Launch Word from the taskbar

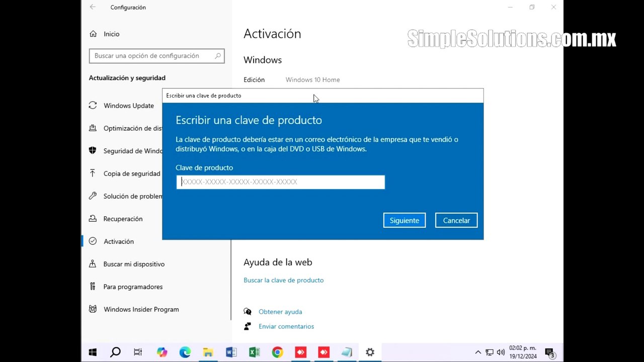point(231,352)
